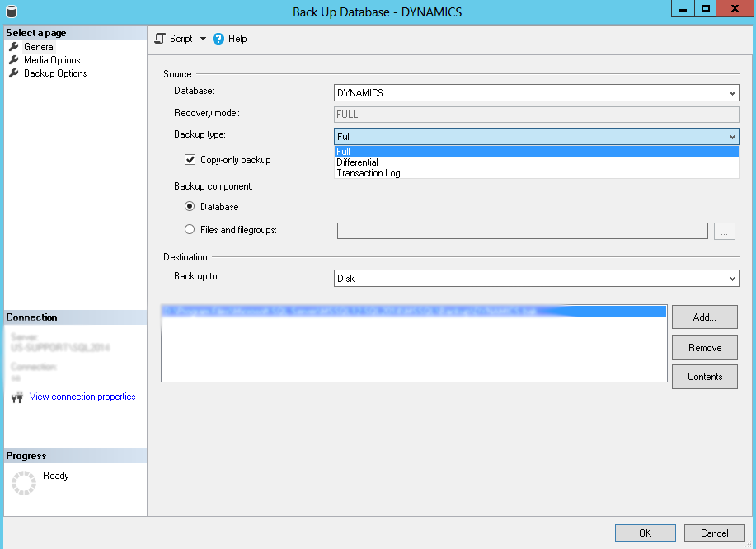The image size is (756, 549).
Task: Open the Database dropdown showing DYNAMICS
Action: click(536, 93)
